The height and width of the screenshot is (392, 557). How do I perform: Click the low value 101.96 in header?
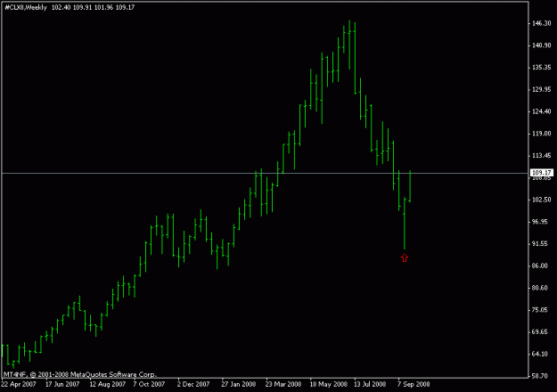(x=103, y=7)
